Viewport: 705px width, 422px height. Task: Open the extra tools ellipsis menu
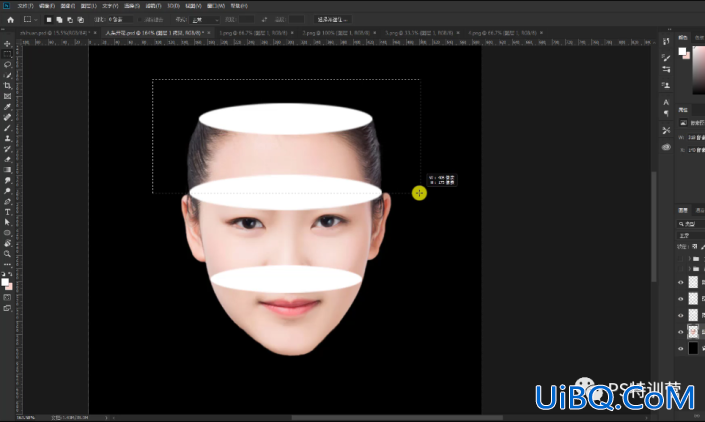pos(7,264)
